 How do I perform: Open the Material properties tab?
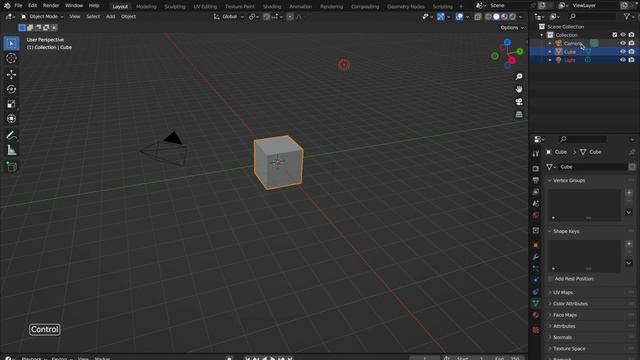(x=536, y=315)
